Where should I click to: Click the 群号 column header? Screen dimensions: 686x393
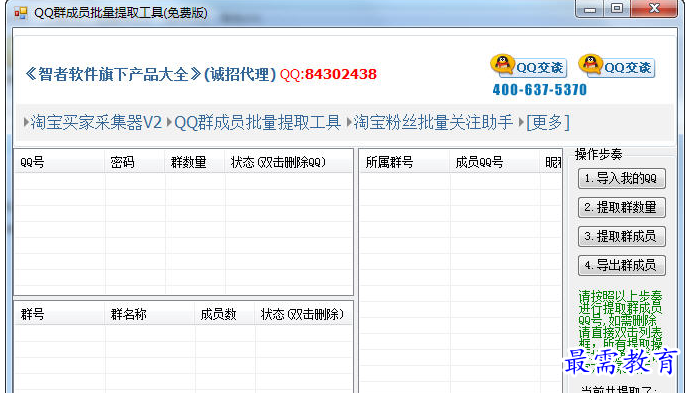tap(60, 314)
